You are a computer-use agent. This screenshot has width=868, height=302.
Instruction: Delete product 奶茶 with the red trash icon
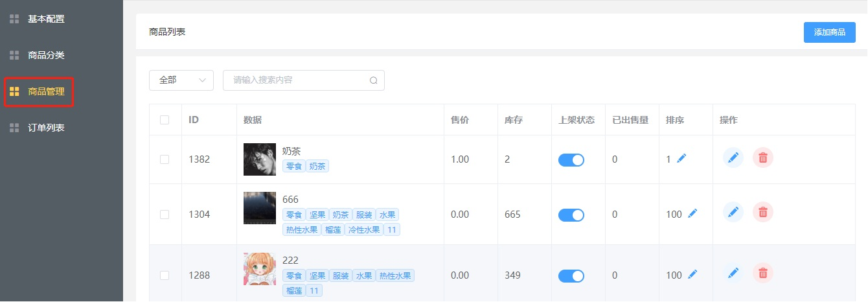pyautogui.click(x=763, y=157)
